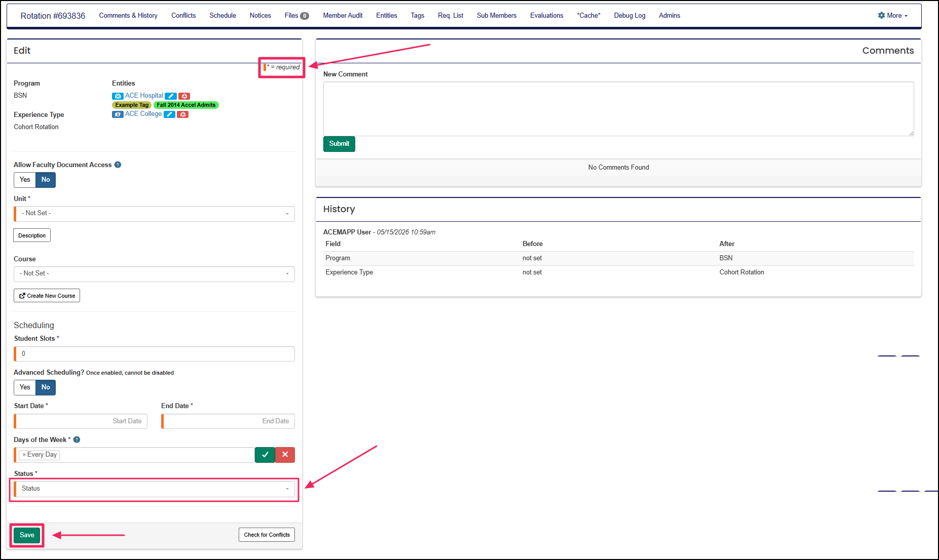Open the Req. List tab
Screen dimensions: 939x560
pos(450,16)
